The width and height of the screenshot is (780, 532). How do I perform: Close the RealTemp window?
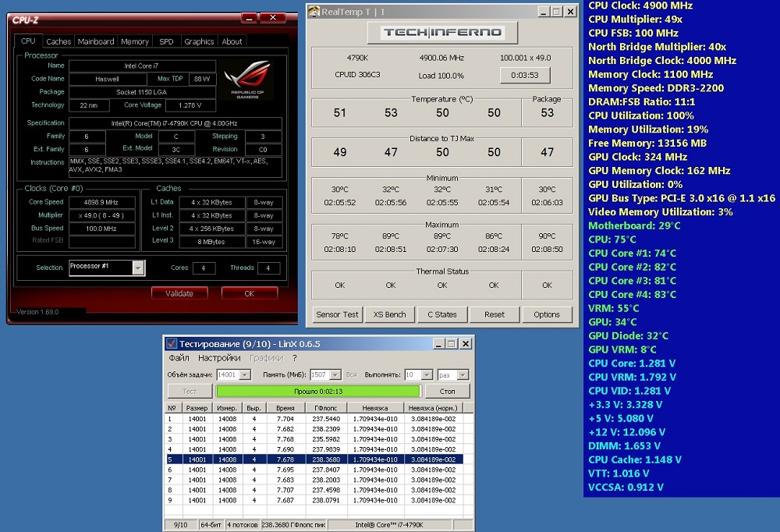click(571, 12)
